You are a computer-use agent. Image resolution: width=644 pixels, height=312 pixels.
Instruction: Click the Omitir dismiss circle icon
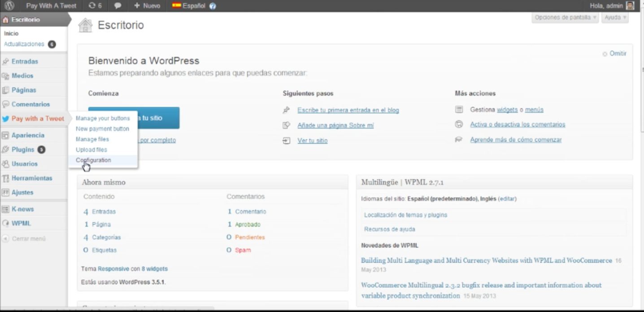[x=605, y=54]
